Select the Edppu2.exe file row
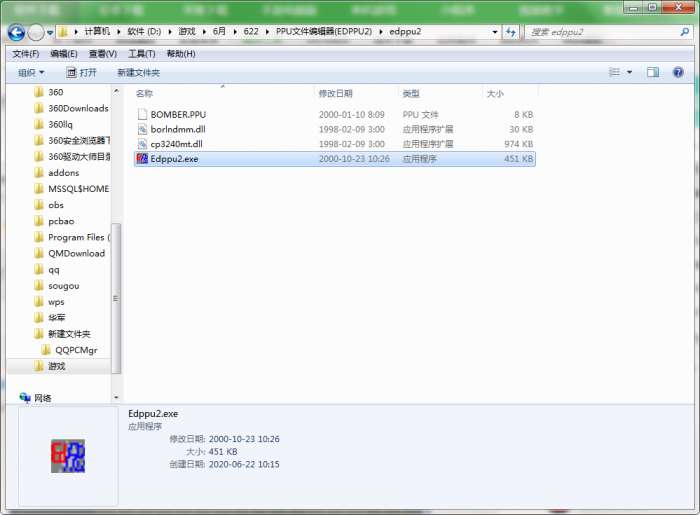The width and height of the screenshot is (700, 515). pos(334,159)
